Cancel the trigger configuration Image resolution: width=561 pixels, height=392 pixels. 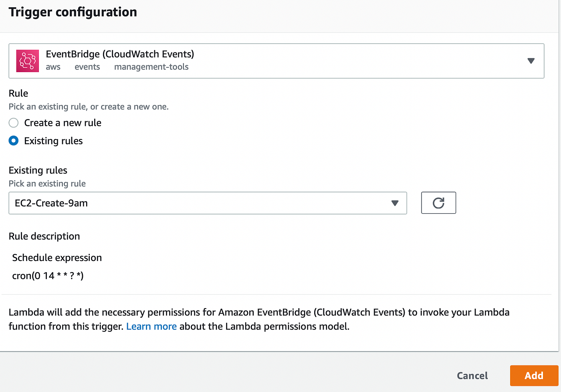[472, 376]
